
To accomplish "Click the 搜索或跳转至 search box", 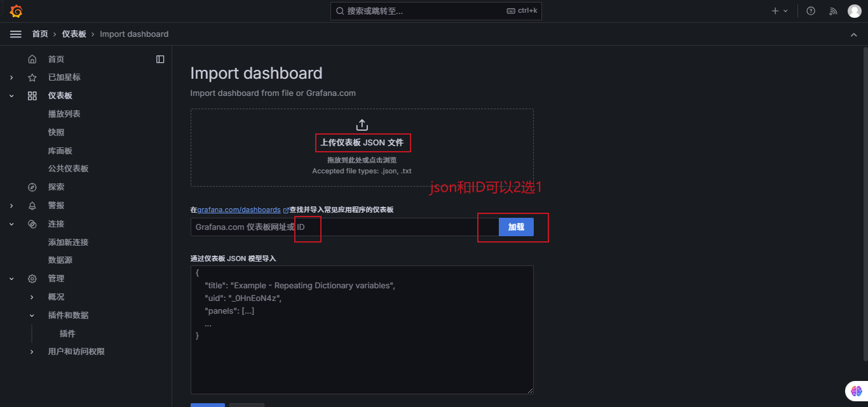I will 436,11.
